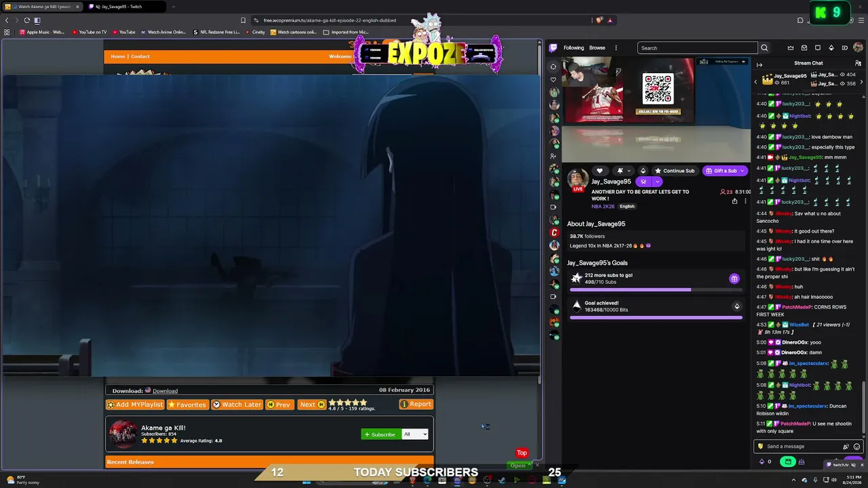Click the green Subscribe button

tap(380, 434)
